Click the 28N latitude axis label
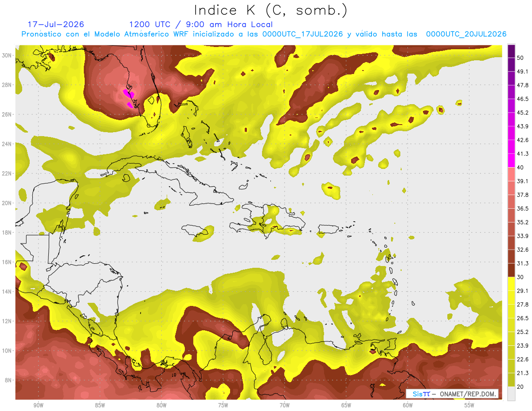This screenshot has width=532, height=411. pos(7,85)
